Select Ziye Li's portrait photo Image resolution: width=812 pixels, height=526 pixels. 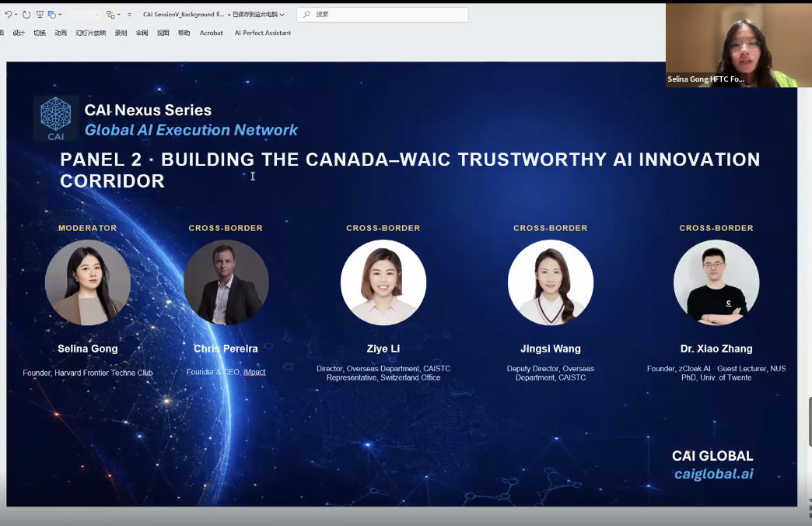[383, 282]
